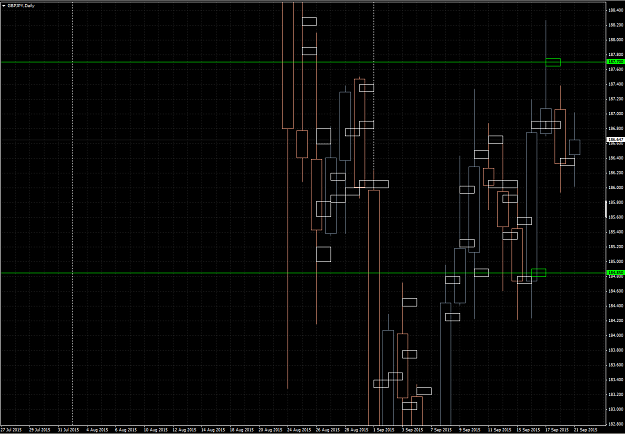Image resolution: width=625 pixels, height=434 pixels.
Task: Open the chart menu triangle beside GBPJPY title
Action: pos(4,6)
